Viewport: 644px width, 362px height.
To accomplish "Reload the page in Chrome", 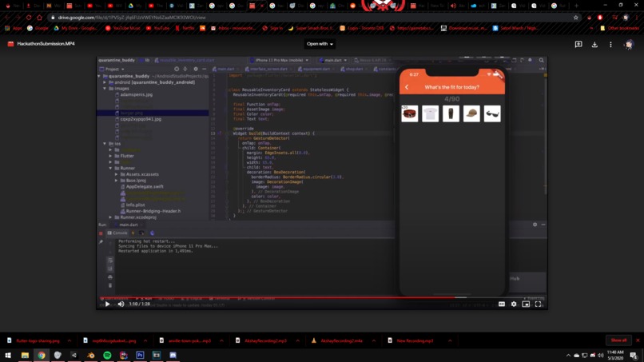I will click(x=29, y=18).
